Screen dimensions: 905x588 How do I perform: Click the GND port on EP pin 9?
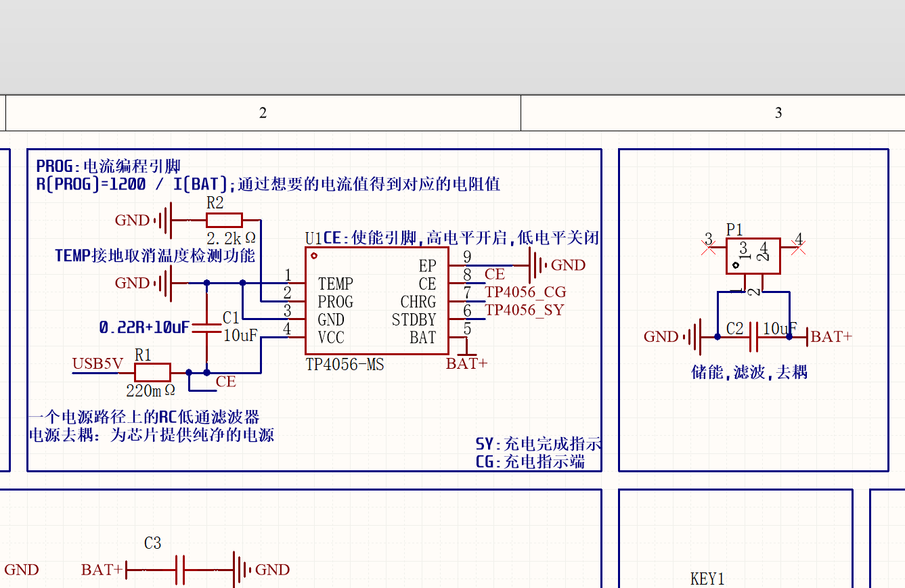[537, 265]
